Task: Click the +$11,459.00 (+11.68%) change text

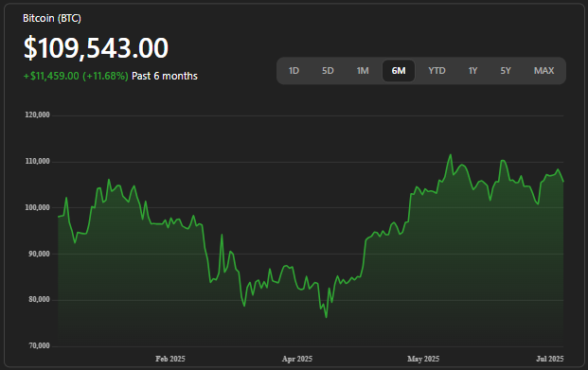Action: point(76,76)
